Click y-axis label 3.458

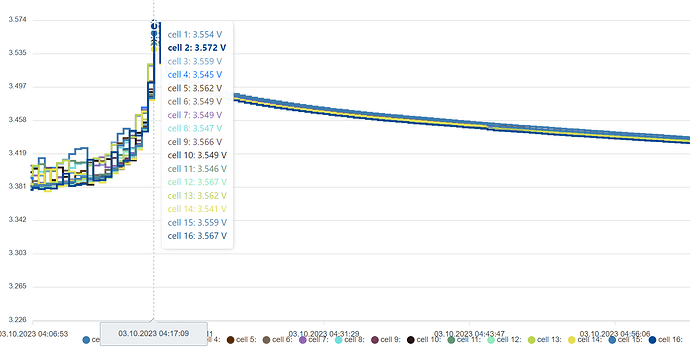click(18, 120)
